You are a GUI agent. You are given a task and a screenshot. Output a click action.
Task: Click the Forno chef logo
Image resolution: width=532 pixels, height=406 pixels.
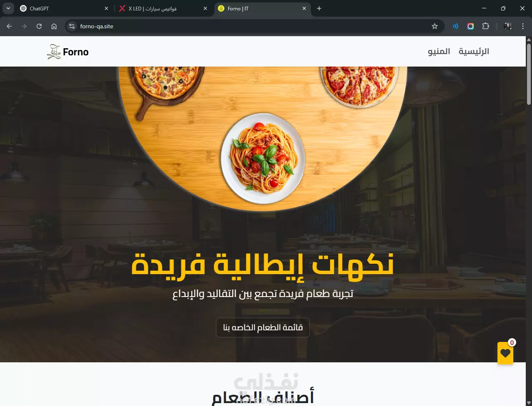[x=68, y=52]
